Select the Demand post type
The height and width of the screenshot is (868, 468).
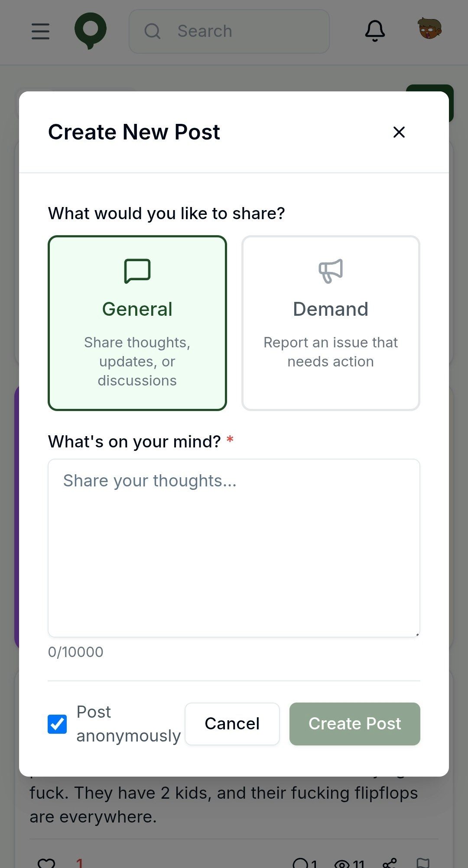pos(331,323)
